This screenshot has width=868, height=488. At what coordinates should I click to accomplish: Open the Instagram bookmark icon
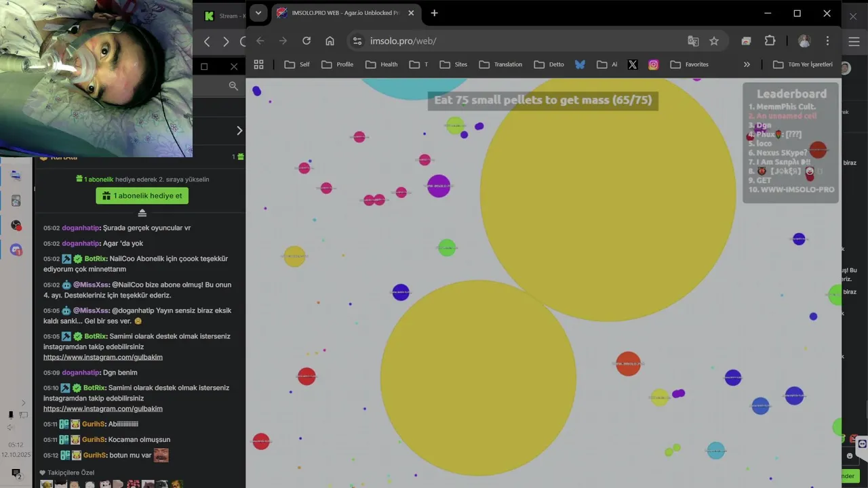tap(653, 64)
